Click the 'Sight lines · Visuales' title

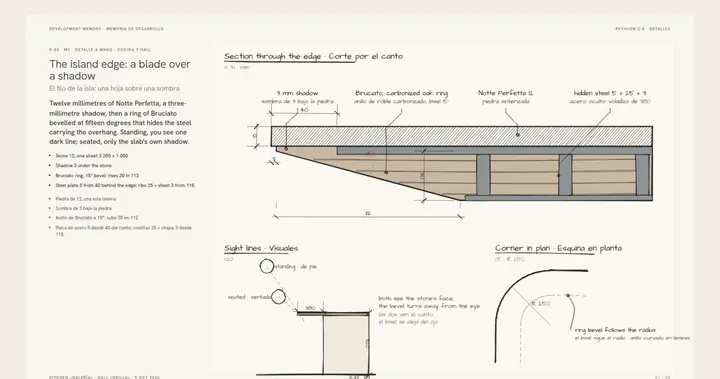click(261, 249)
